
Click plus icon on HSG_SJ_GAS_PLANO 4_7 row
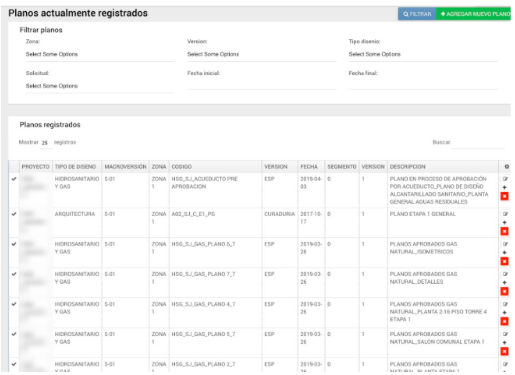point(505,312)
